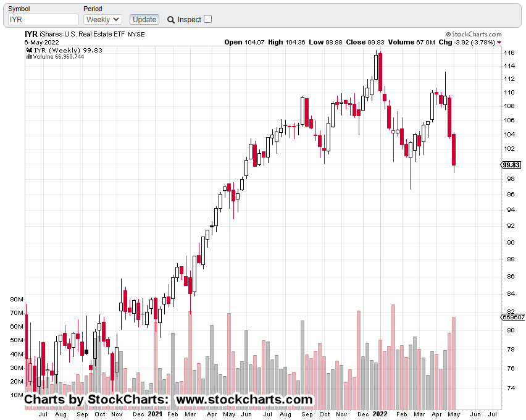
Task: Click the Inspect label text
Action: coord(190,20)
